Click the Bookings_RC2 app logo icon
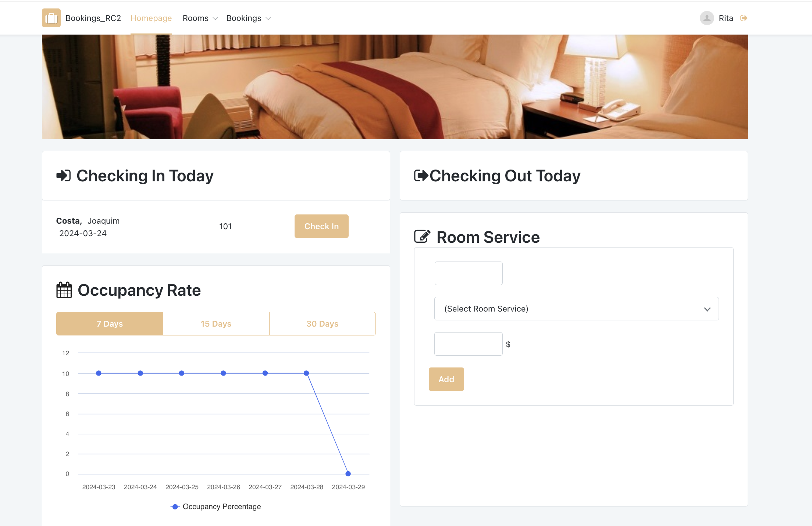812x526 pixels. [51, 18]
